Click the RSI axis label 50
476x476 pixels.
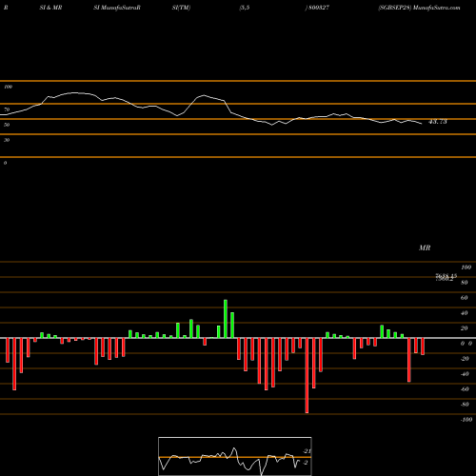pyautogui.click(x=7, y=125)
